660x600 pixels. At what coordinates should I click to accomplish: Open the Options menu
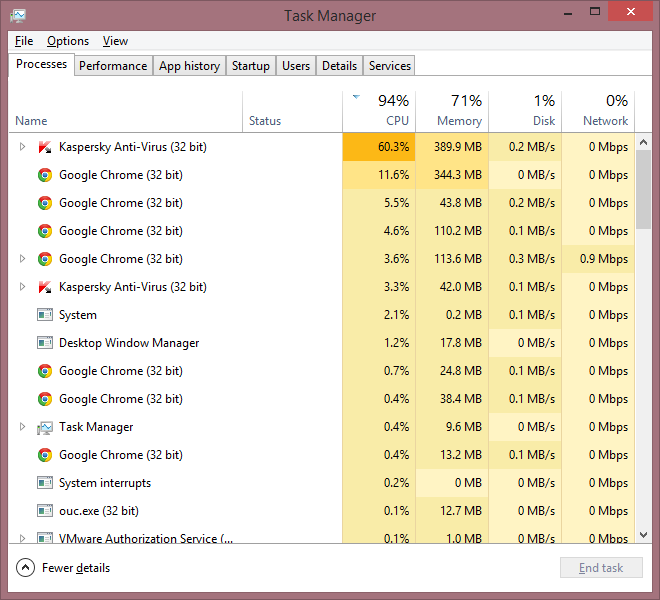click(x=68, y=41)
